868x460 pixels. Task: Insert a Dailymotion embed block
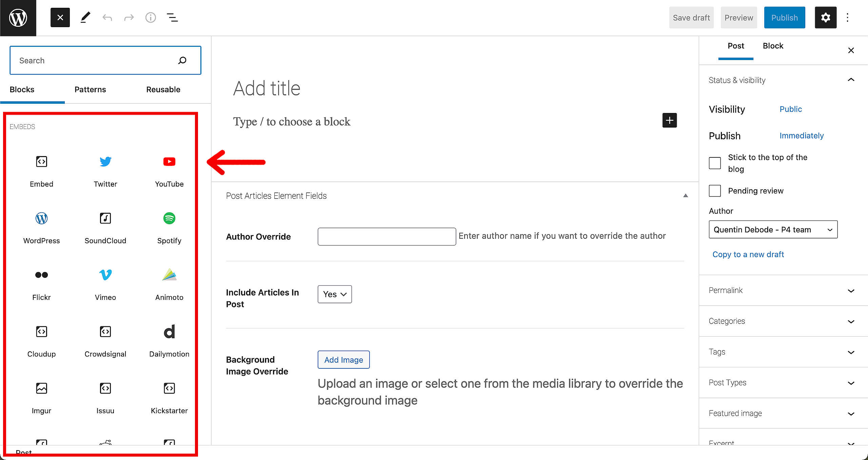tap(169, 342)
